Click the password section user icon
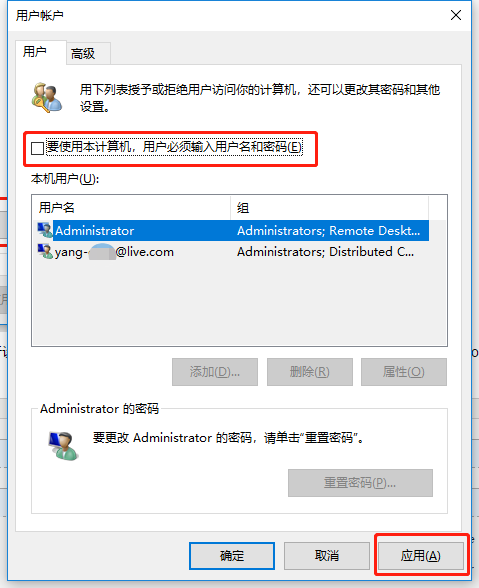The image size is (479, 588). tap(63, 446)
